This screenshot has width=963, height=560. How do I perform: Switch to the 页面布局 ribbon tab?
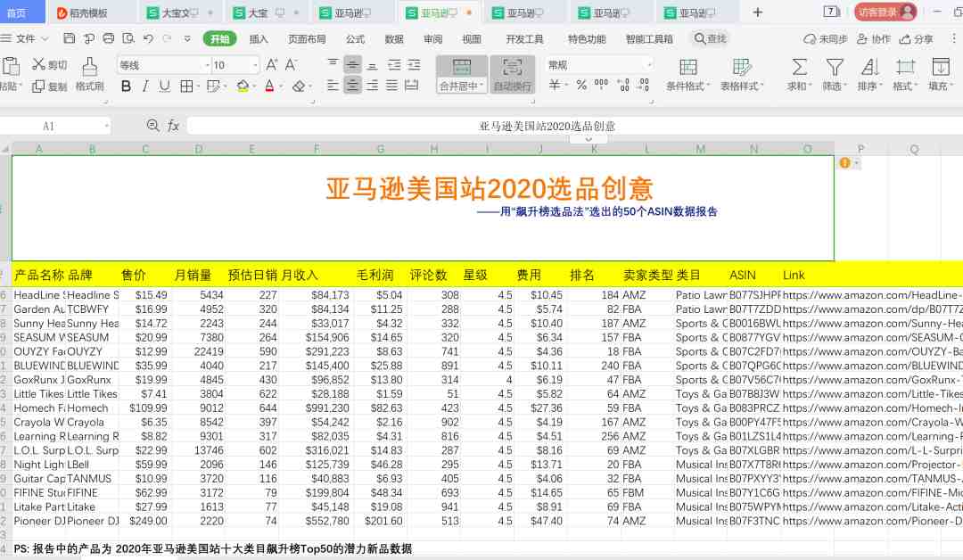coord(307,38)
